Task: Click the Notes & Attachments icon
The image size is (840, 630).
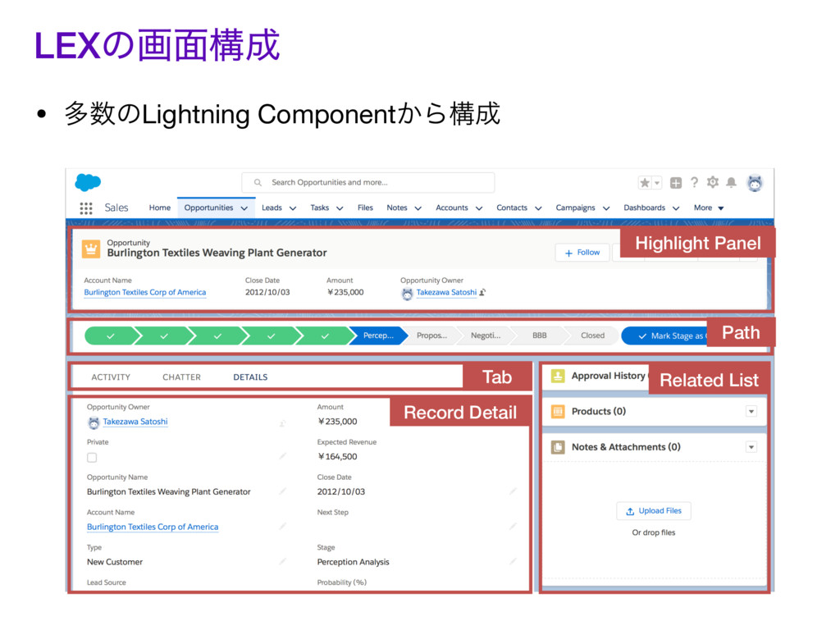Action: pyautogui.click(x=558, y=447)
